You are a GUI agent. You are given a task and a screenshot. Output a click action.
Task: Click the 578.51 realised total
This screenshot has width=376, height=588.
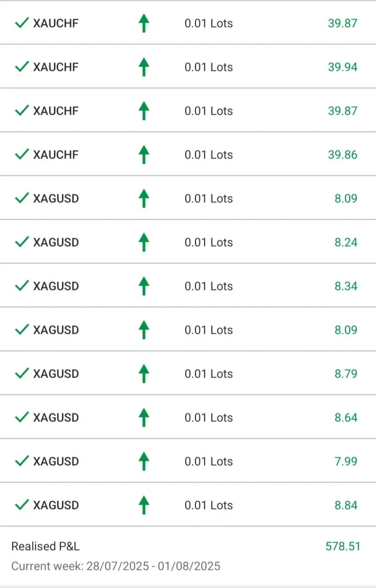(x=343, y=546)
